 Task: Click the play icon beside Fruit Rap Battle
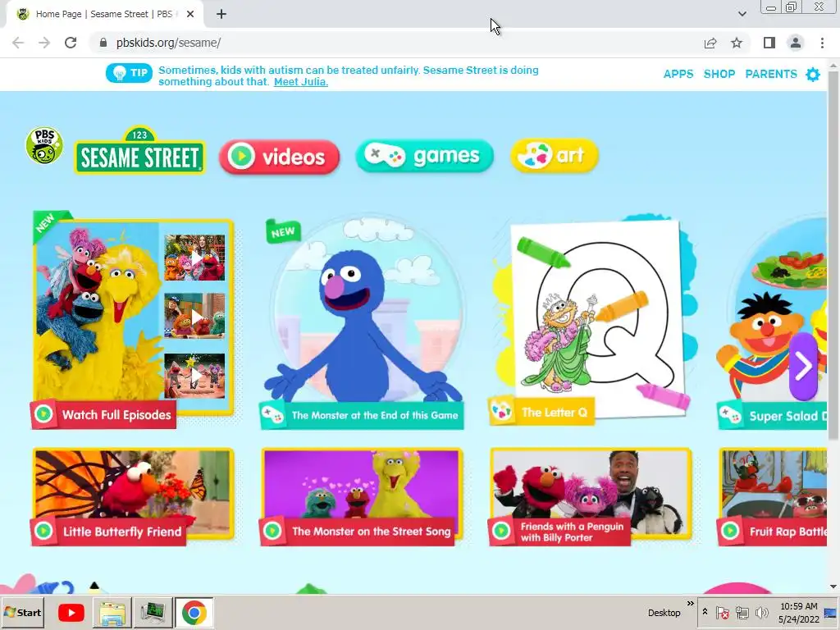point(730,532)
